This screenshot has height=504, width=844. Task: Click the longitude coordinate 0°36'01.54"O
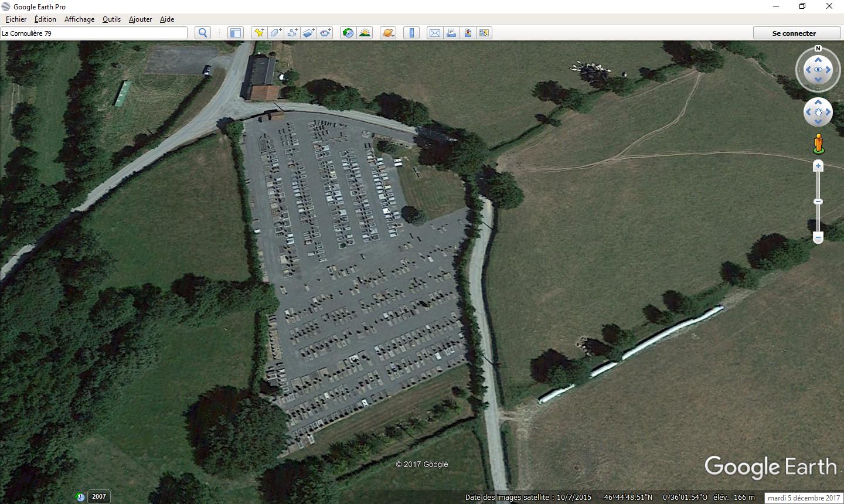tap(685, 498)
